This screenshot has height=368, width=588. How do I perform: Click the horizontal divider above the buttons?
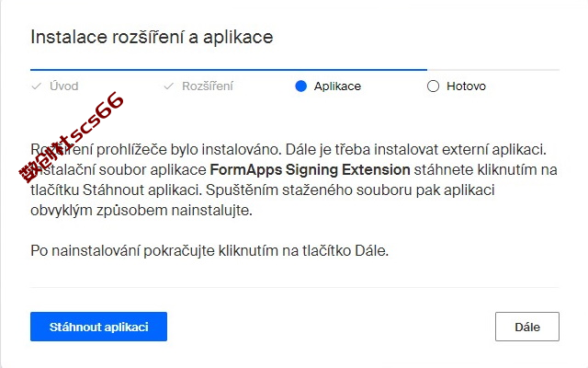pos(295,288)
